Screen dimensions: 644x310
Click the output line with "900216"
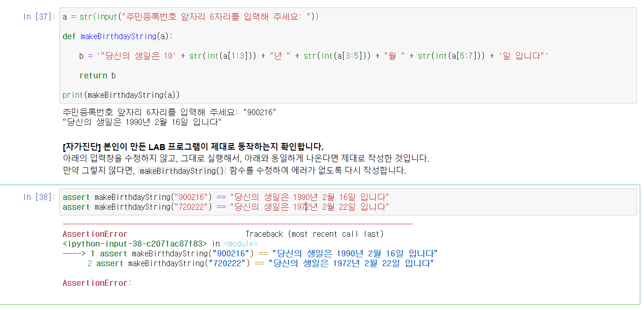[x=169, y=112]
